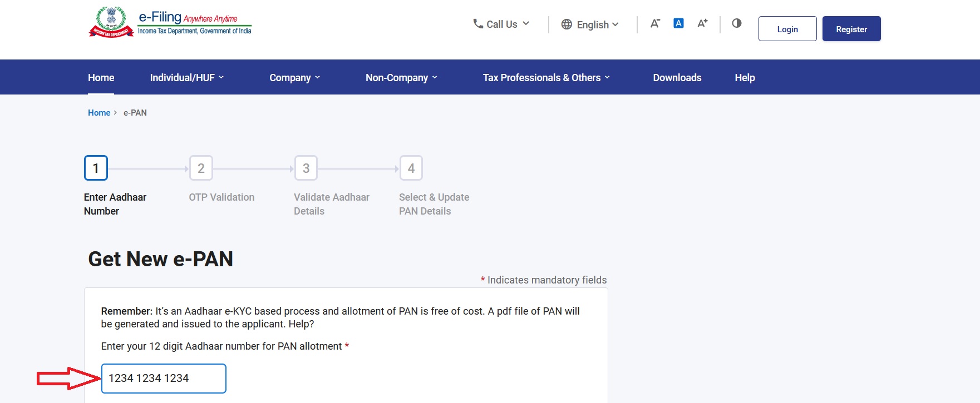980x403 pixels.
Task: Increase font size with A+ icon
Action: (x=702, y=23)
